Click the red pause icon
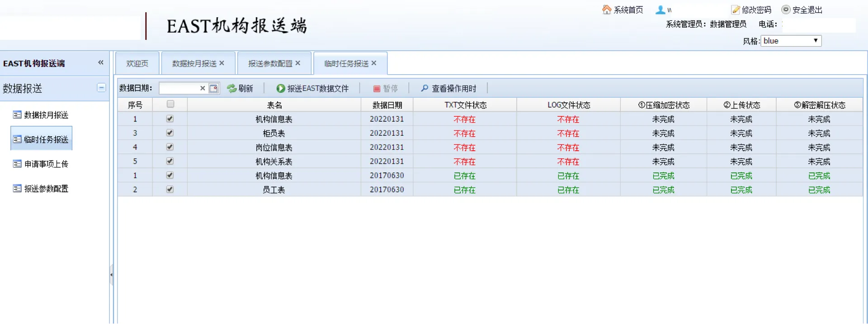Viewport: 868px width, 334px height. 377,89
